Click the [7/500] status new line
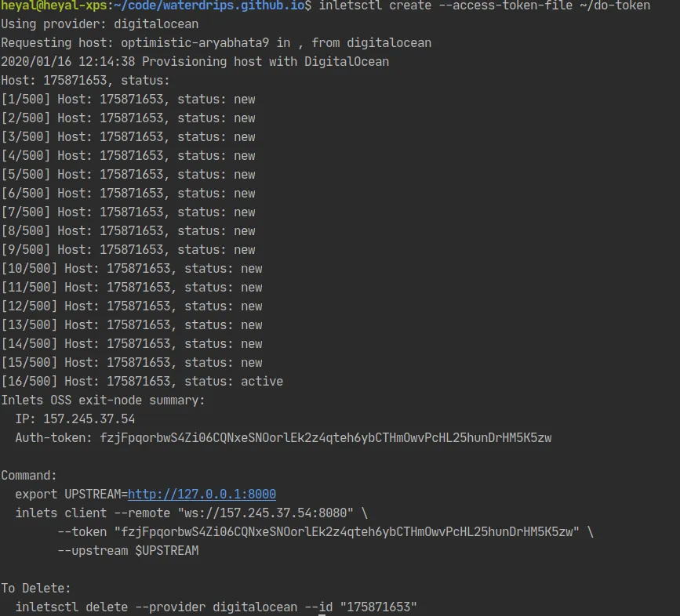This screenshot has height=616, width=680. (128, 212)
